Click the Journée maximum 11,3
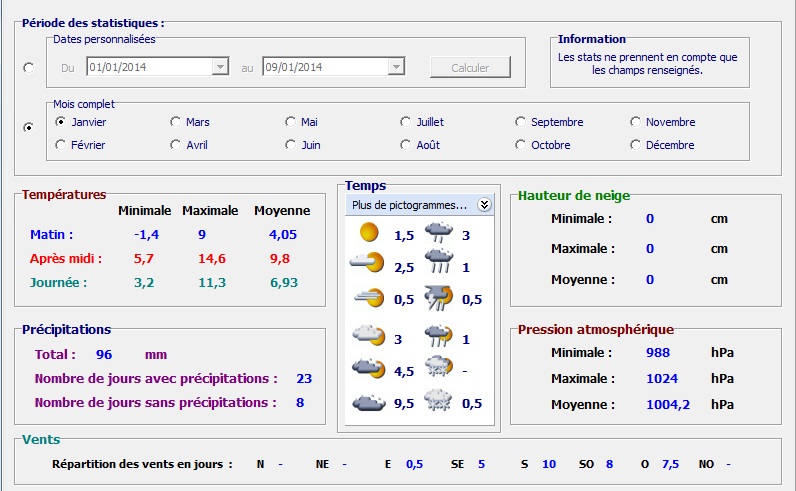The image size is (796, 491). 212,282
